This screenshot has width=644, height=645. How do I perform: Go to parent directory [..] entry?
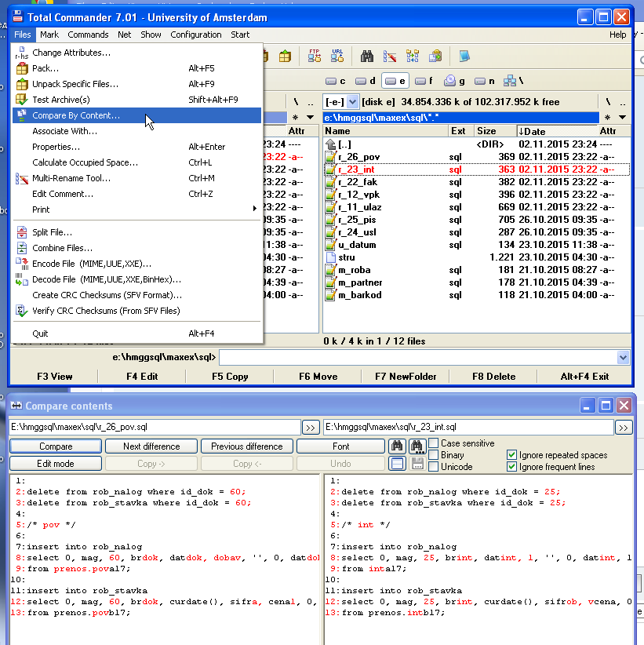(477, 144)
